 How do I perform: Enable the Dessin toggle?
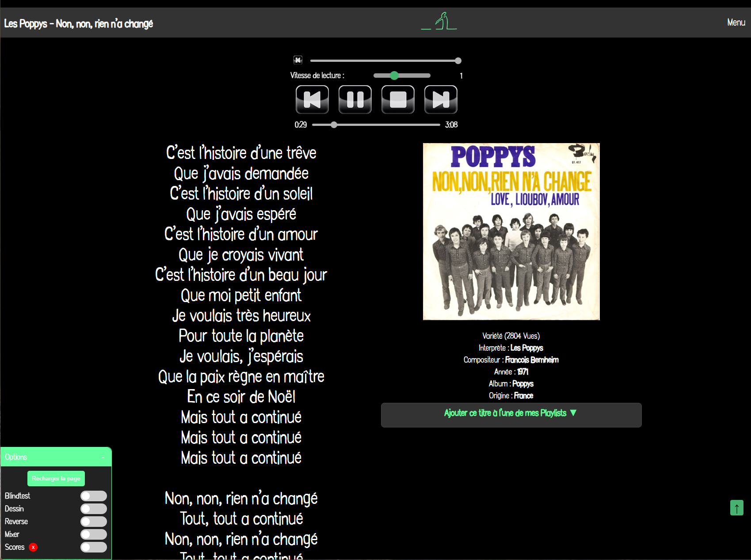[94, 509]
